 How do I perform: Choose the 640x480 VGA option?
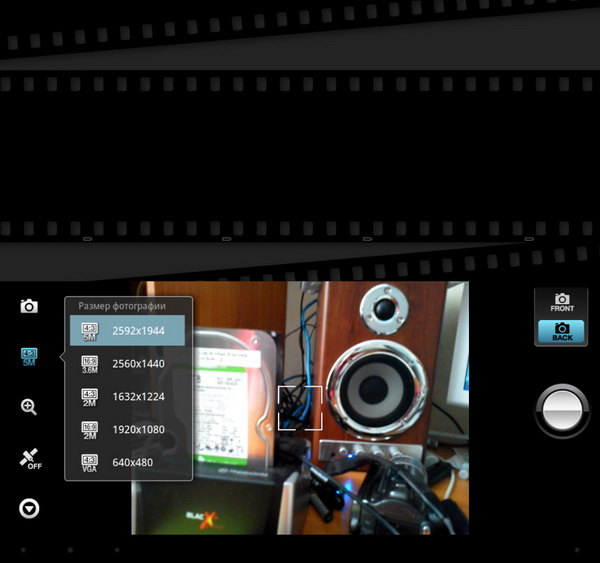coord(127,463)
